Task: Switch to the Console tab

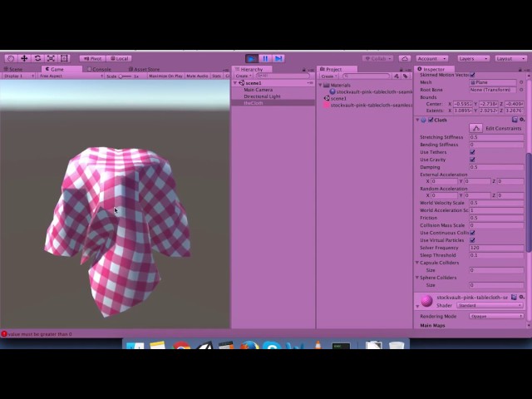Action: tap(99, 69)
